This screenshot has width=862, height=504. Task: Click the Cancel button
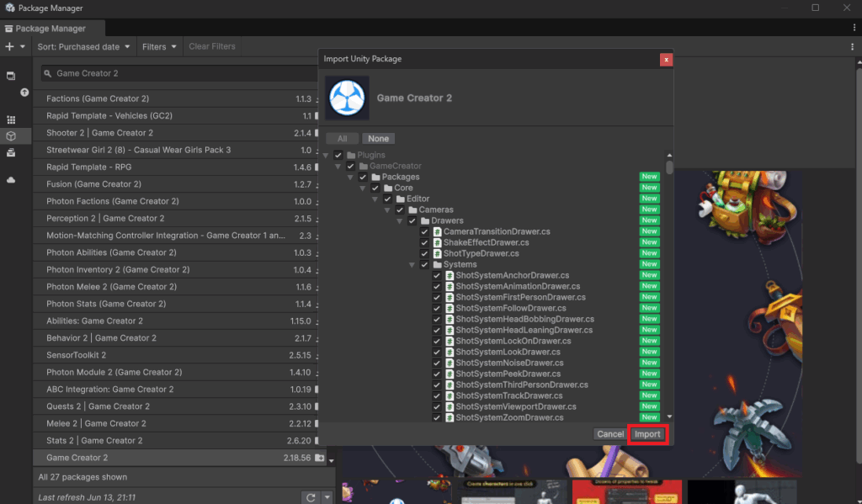pyautogui.click(x=610, y=434)
